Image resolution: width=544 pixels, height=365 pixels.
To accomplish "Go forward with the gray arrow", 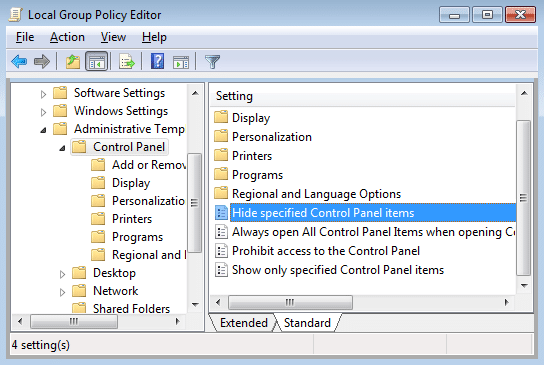I will [x=42, y=62].
